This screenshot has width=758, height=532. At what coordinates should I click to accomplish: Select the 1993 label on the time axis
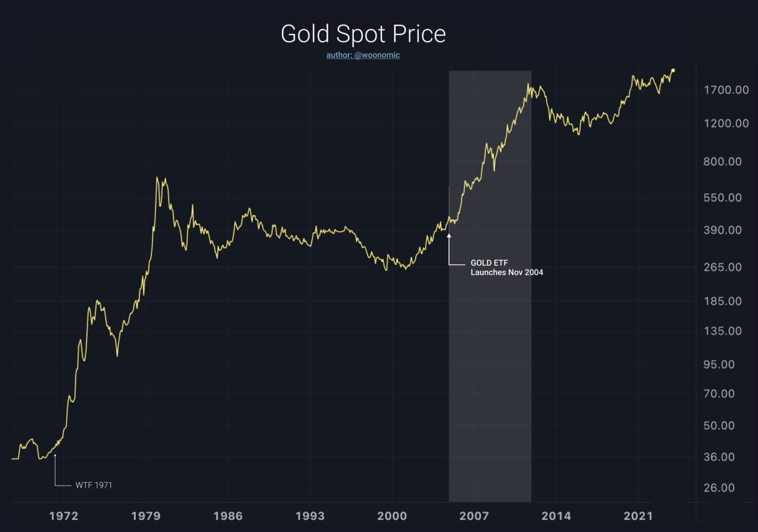[310, 516]
